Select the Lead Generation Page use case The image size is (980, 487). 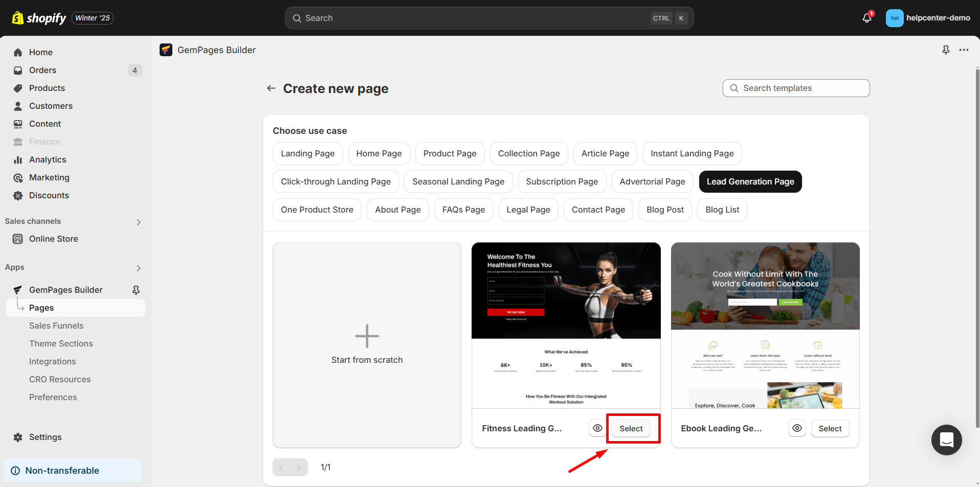pos(750,181)
